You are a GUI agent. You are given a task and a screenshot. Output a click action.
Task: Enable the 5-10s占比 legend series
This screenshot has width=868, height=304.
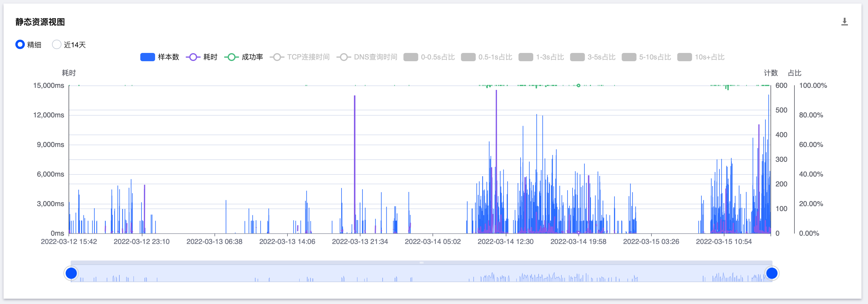click(646, 57)
